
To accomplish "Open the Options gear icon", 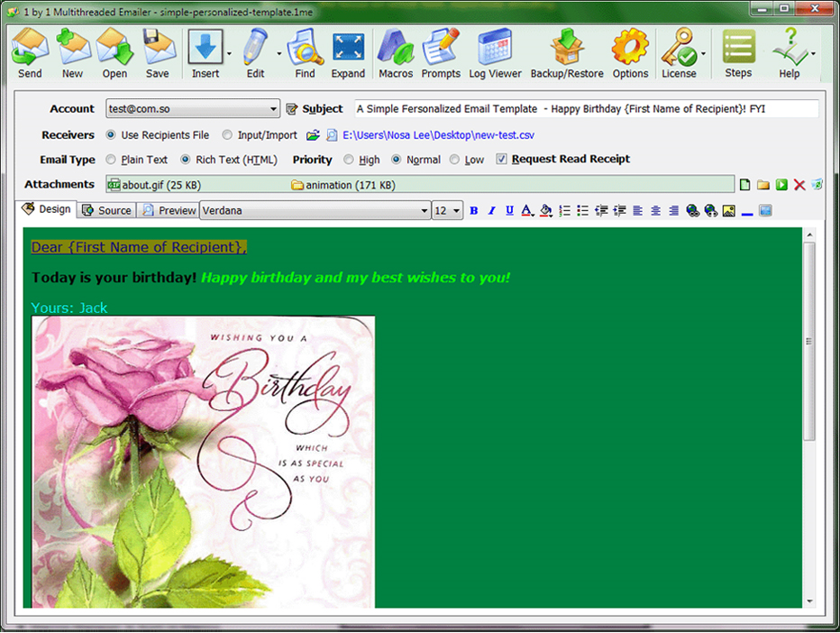I will point(630,53).
